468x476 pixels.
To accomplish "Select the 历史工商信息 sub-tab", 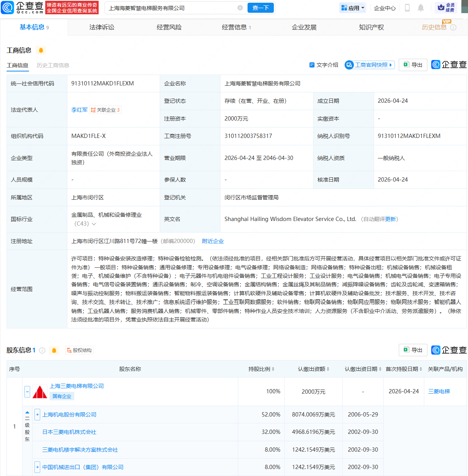I will click(x=53, y=65).
